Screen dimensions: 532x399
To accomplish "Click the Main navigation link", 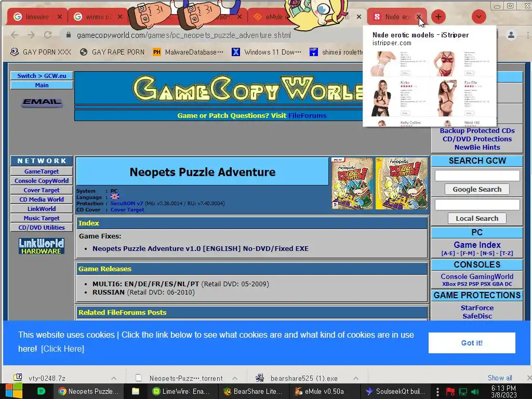I will pos(42,85).
